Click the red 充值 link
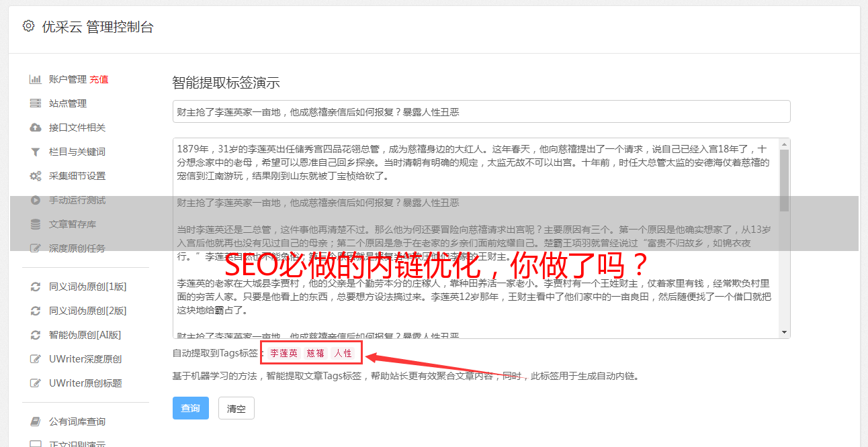The width and height of the screenshot is (868, 447). (99, 79)
